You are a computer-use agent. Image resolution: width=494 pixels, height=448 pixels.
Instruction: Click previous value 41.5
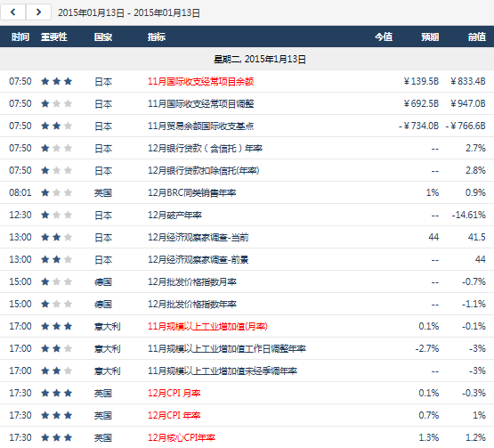click(x=477, y=237)
